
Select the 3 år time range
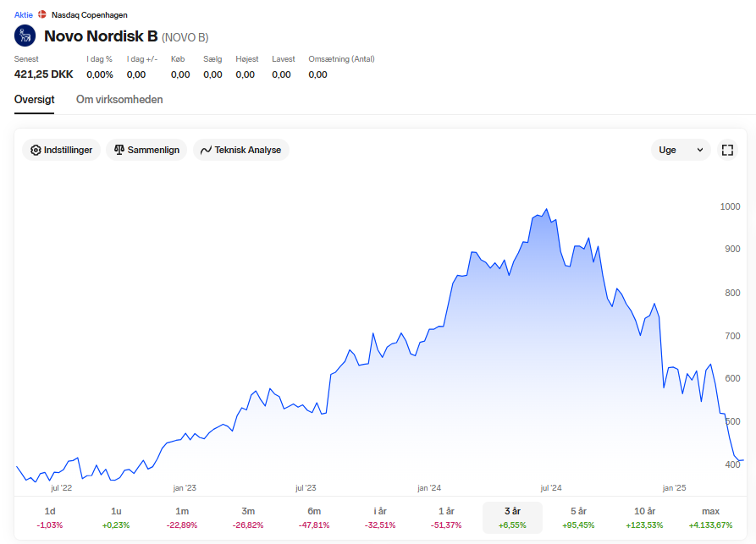coord(512,518)
